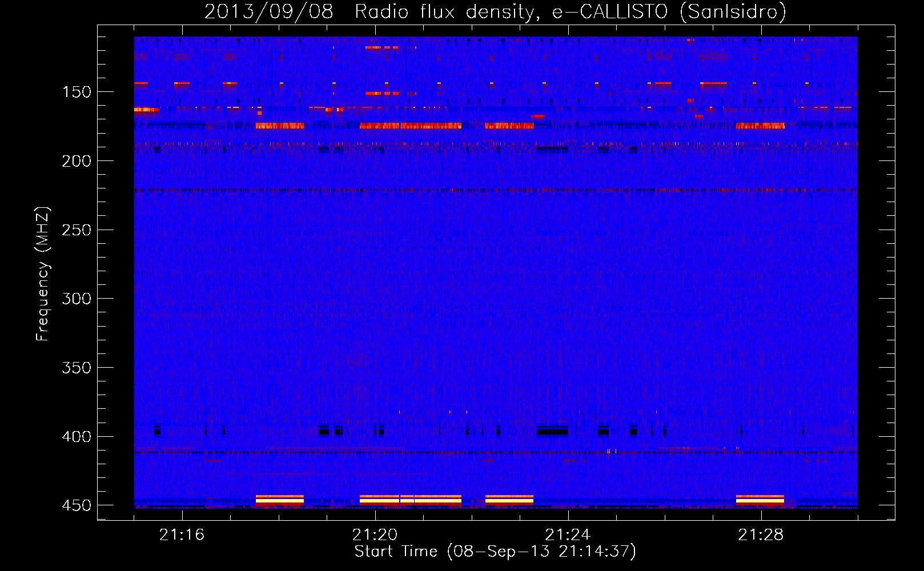
Task: Click the 450 frequency tick label
Action: pos(76,506)
